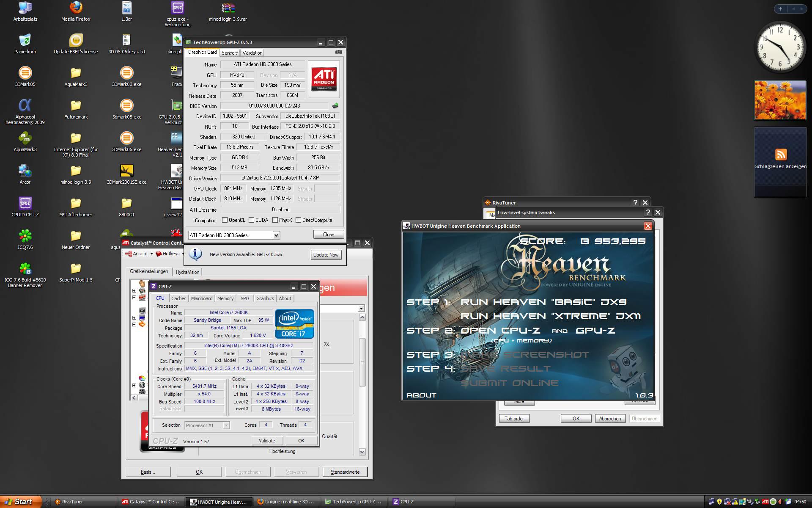Select the 3DMark03.exe desktop icon
This screenshot has width=812, height=508.
pos(126,77)
